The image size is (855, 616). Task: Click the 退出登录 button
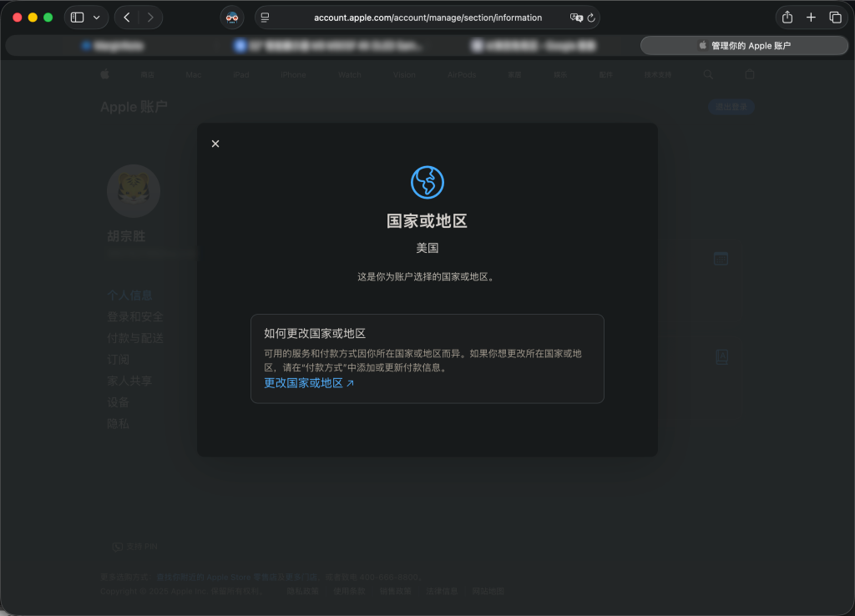730,107
